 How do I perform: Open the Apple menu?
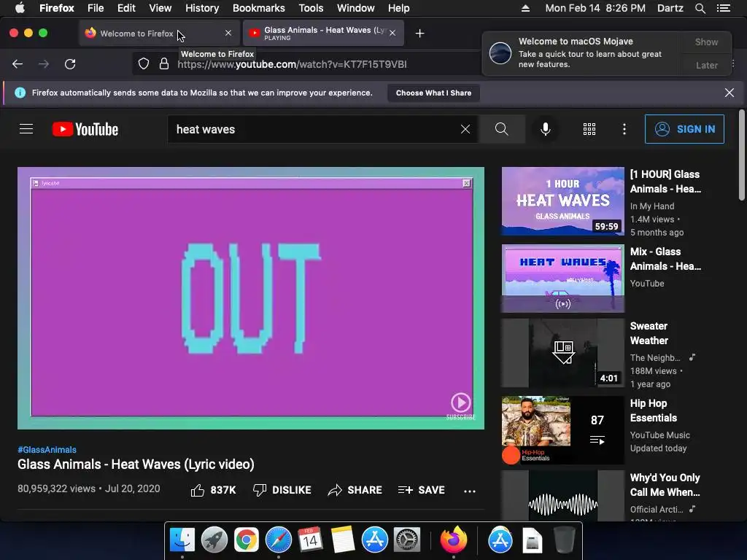pyautogui.click(x=20, y=8)
